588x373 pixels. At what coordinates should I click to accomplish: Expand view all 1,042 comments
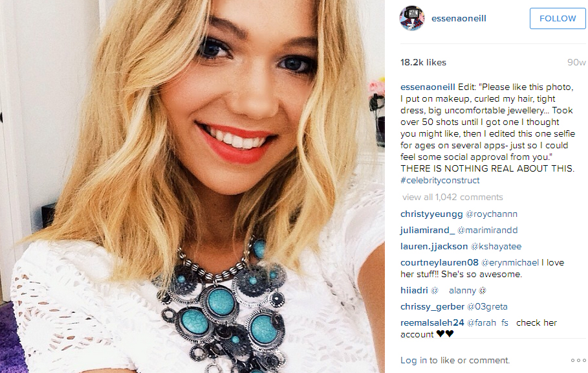pos(453,197)
